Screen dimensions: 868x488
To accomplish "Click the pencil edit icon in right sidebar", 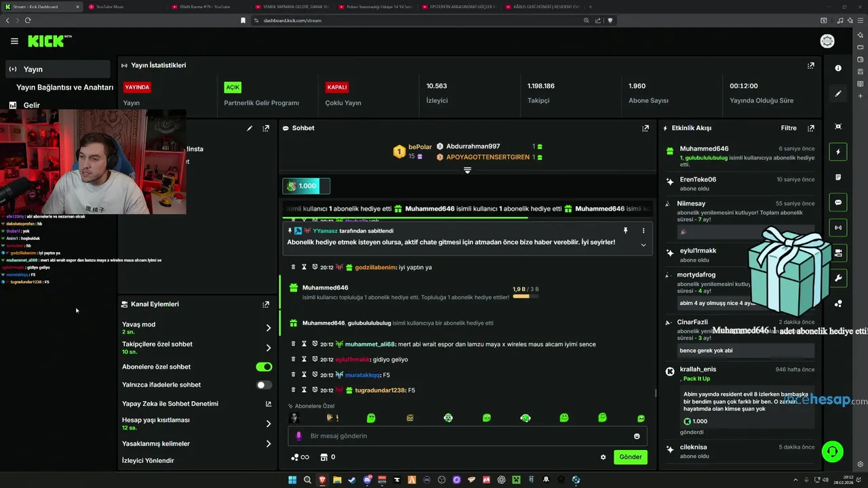I will click(x=838, y=94).
